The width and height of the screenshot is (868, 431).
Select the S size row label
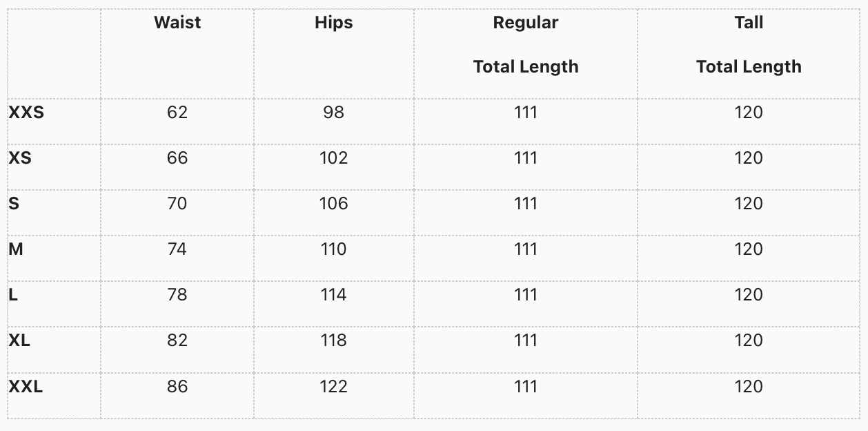[x=14, y=204]
